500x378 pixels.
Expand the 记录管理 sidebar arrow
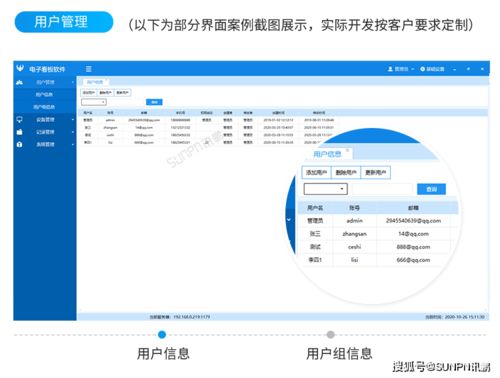[73, 132]
